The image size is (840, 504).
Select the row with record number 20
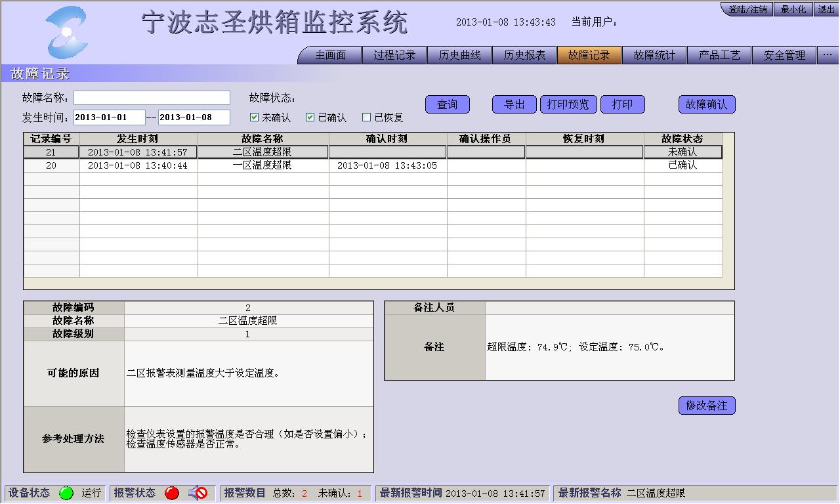tap(373, 165)
